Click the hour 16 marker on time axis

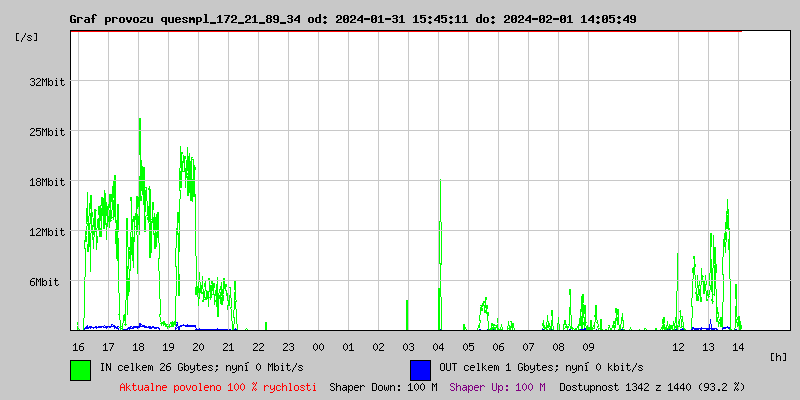78,347
